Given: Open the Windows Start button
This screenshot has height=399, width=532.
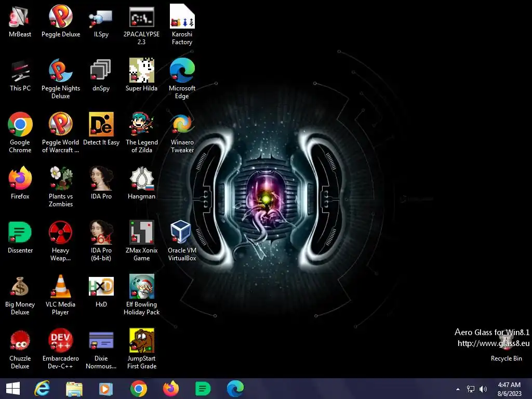Looking at the screenshot, I should click(x=13, y=389).
